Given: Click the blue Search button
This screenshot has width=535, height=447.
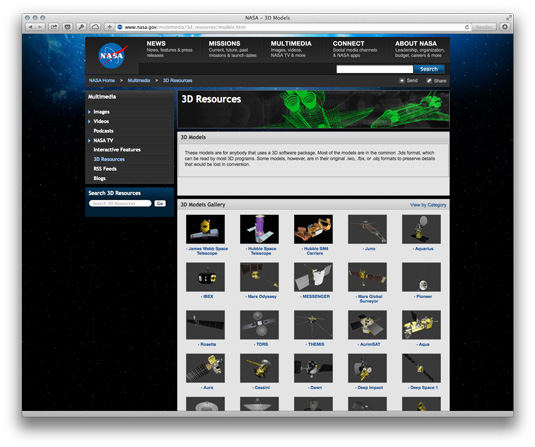Looking at the screenshot, I should [429, 69].
